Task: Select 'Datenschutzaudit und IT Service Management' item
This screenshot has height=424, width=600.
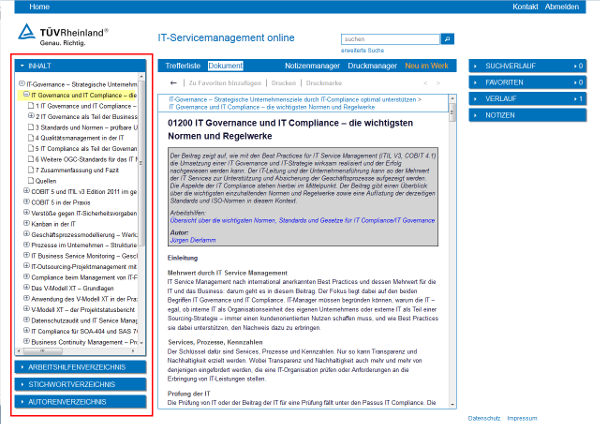Action: pos(85,320)
